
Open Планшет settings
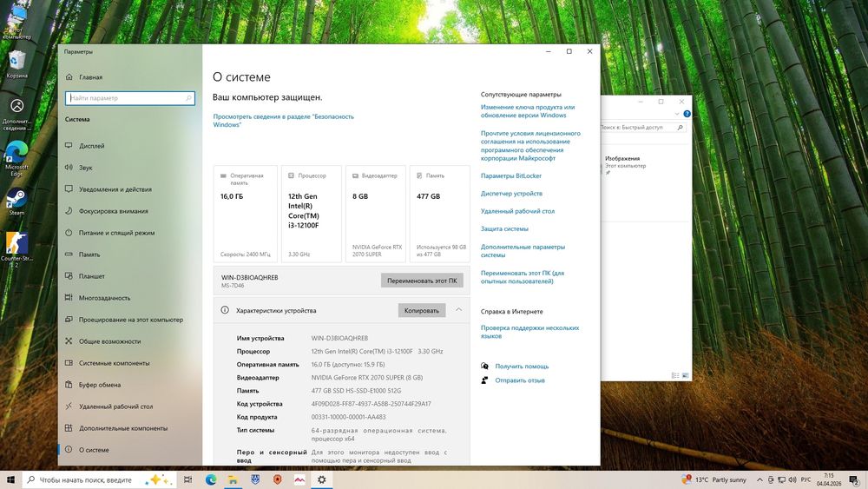point(130,276)
